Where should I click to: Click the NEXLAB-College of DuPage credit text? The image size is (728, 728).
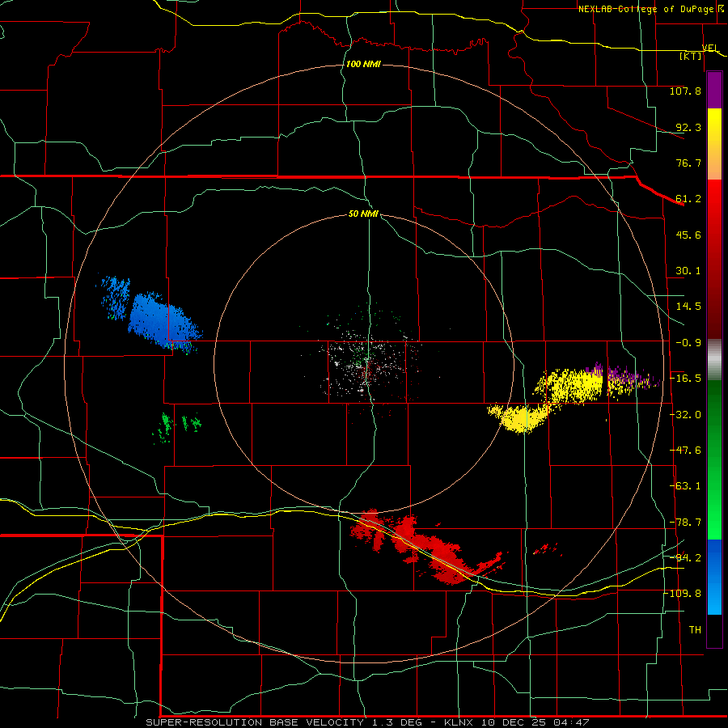[x=646, y=9]
